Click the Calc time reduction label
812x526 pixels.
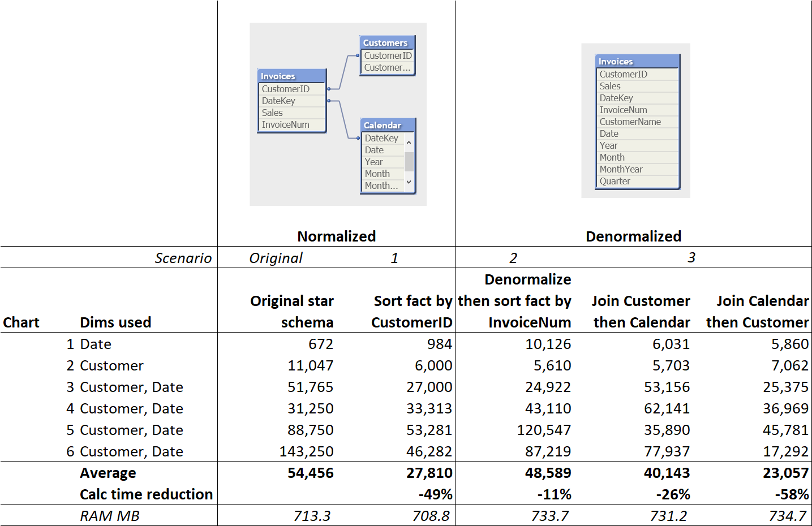pos(147,494)
